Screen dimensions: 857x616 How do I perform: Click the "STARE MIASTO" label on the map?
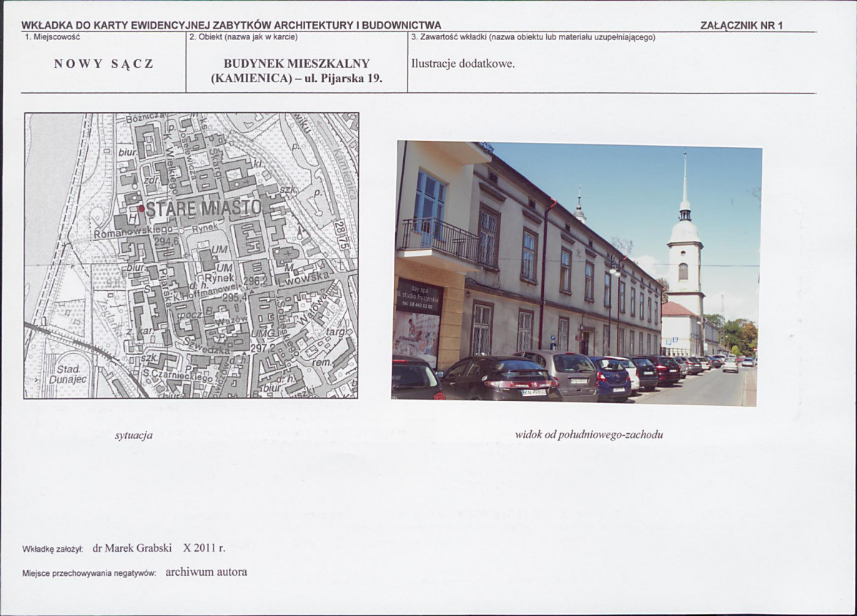click(203, 209)
